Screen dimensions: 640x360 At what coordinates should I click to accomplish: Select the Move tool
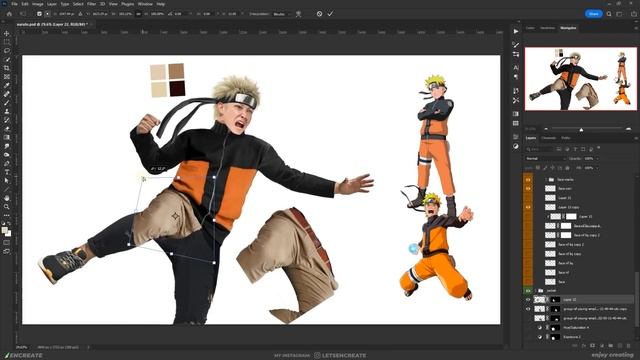pyautogui.click(x=7, y=33)
